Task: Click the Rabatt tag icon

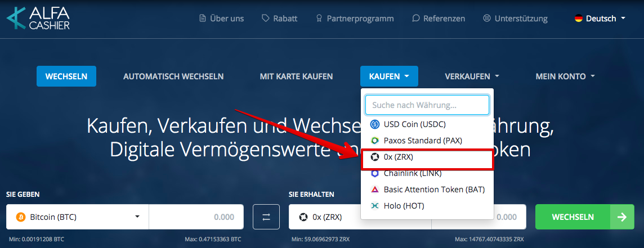Action: pos(265,19)
